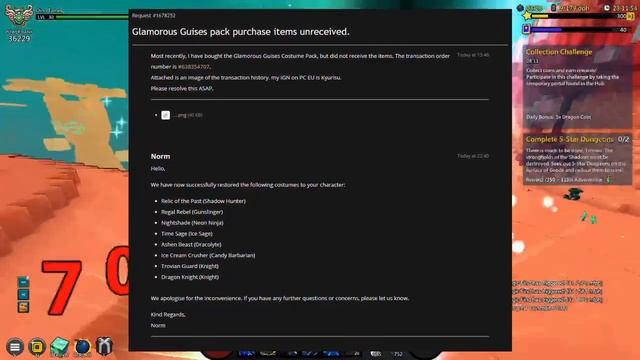Click the blue bomb icon
The height and width of the screenshot is (360, 640).
pos(82,347)
